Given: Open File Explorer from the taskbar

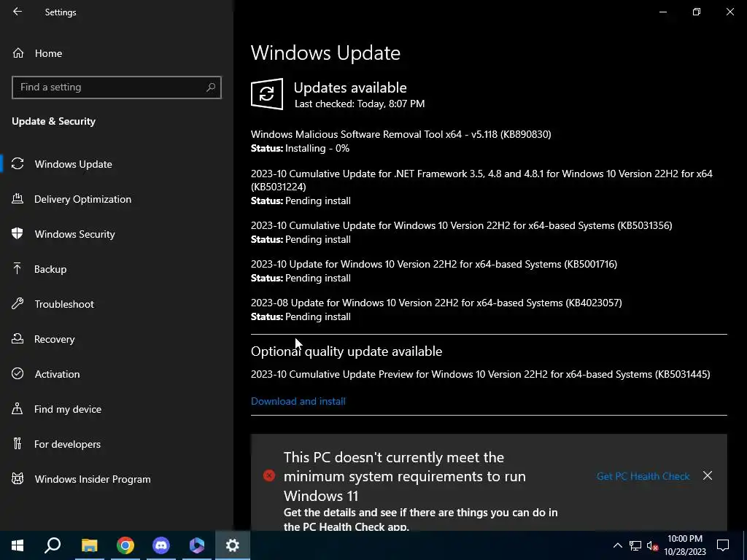Looking at the screenshot, I should (89, 545).
